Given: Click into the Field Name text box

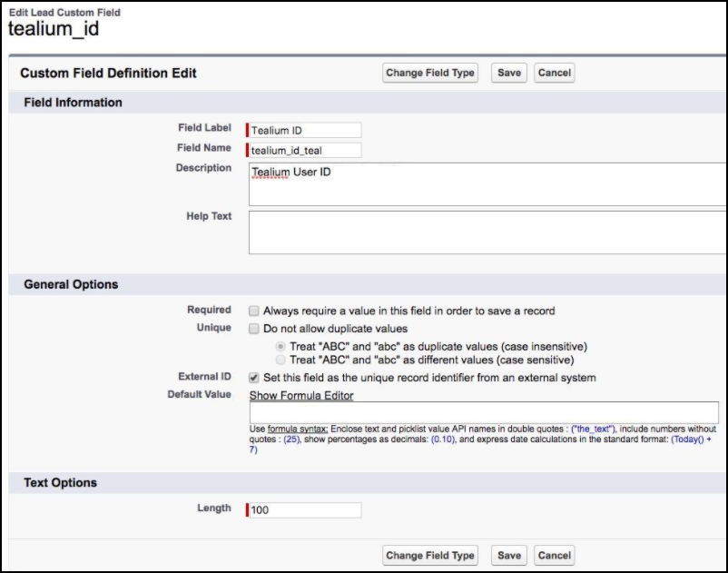Looking at the screenshot, I should pos(305,151).
